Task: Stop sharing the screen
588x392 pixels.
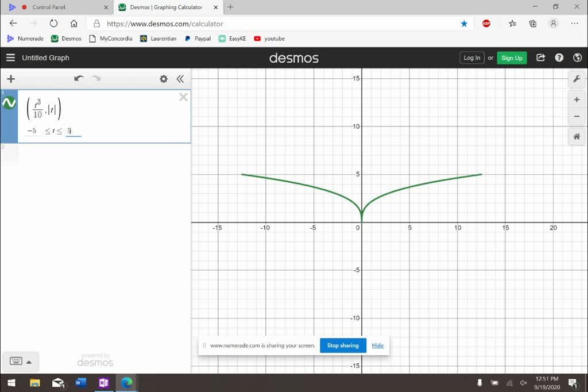Action: coord(343,345)
